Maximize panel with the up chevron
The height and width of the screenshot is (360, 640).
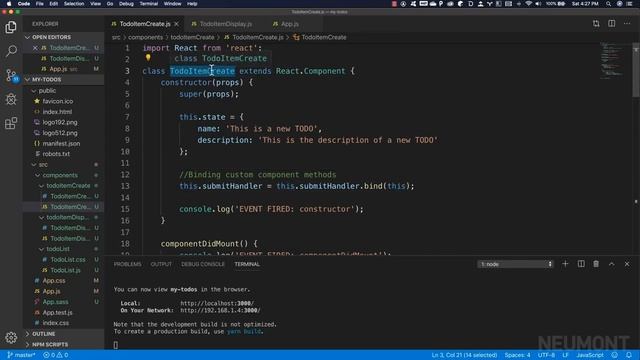coord(611,264)
